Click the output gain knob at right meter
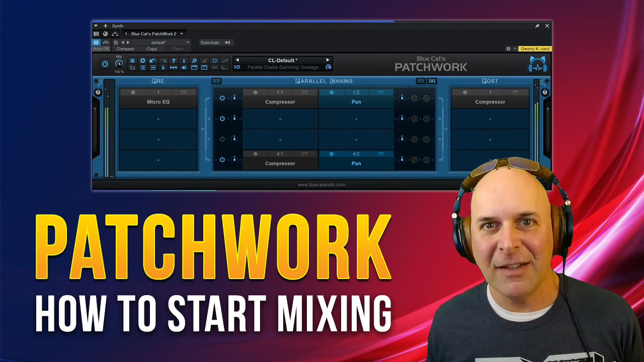 coord(545,92)
